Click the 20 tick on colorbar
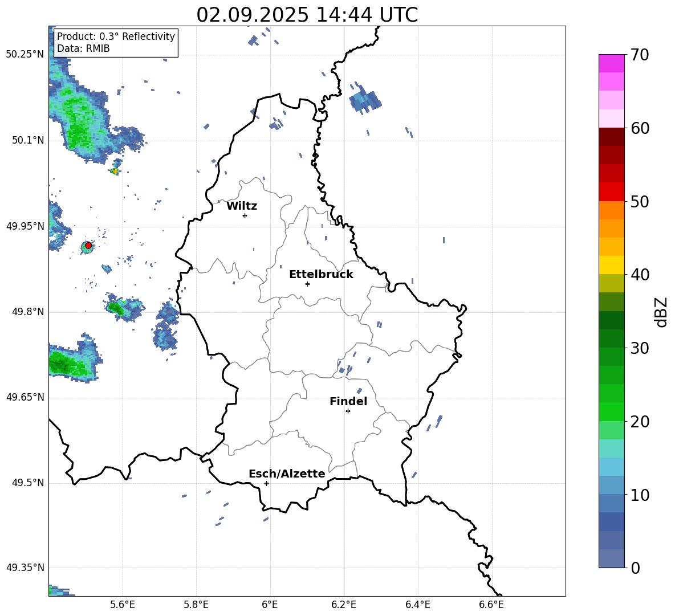Image resolution: width=675 pixels, height=616 pixels. (x=640, y=422)
